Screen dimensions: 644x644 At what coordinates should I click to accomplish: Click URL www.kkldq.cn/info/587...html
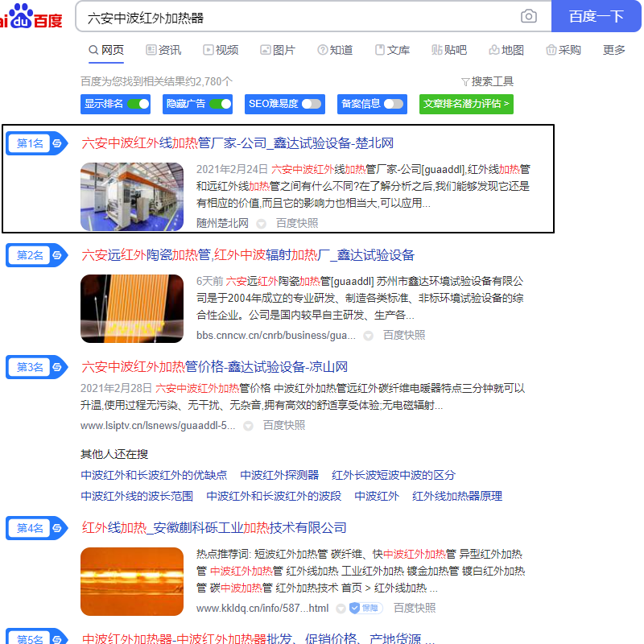[262, 609]
